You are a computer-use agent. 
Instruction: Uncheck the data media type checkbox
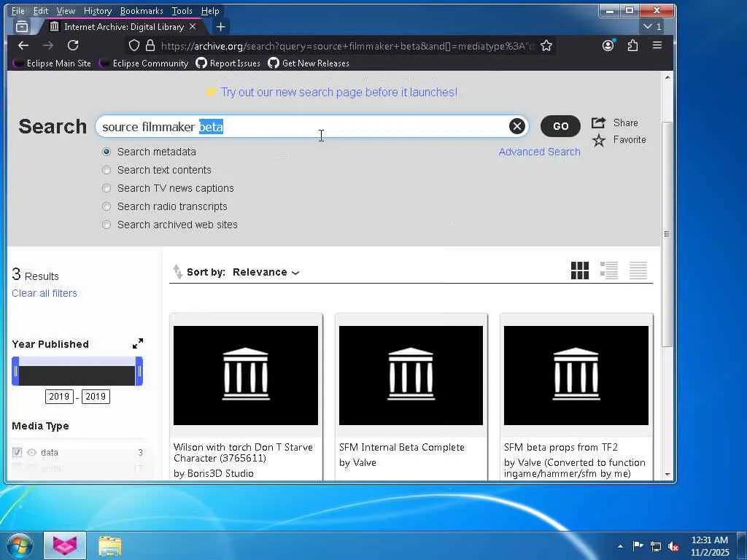[17, 452]
